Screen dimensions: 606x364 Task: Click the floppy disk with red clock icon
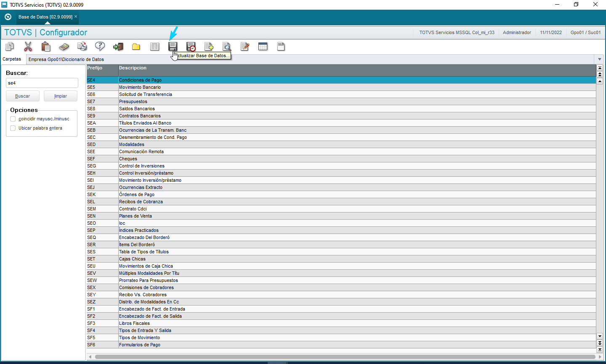pos(191,46)
